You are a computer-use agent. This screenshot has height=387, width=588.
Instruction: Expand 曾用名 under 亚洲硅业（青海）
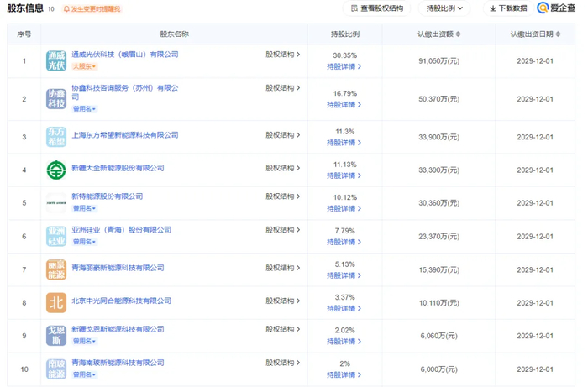(84, 242)
